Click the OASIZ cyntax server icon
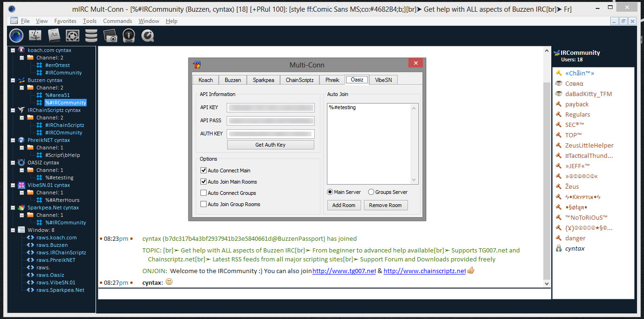 (x=22, y=163)
